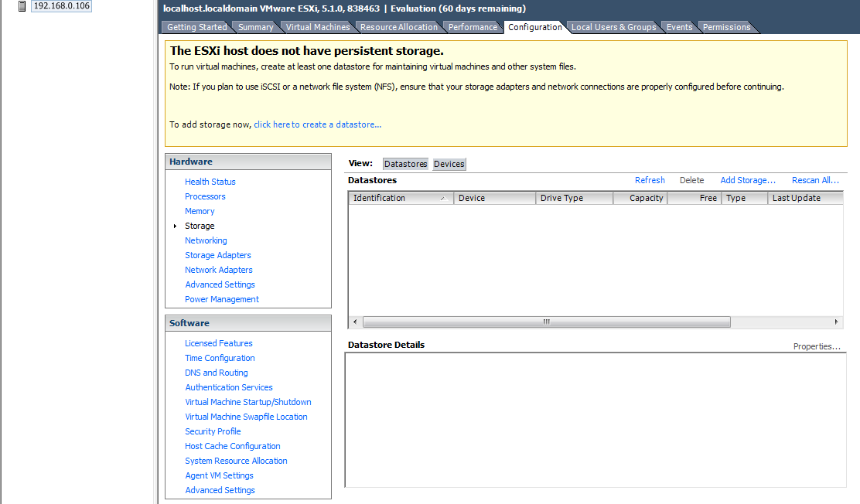Open Hardware Advanced Settings
Screen dimensions: 860x504
[220, 284]
